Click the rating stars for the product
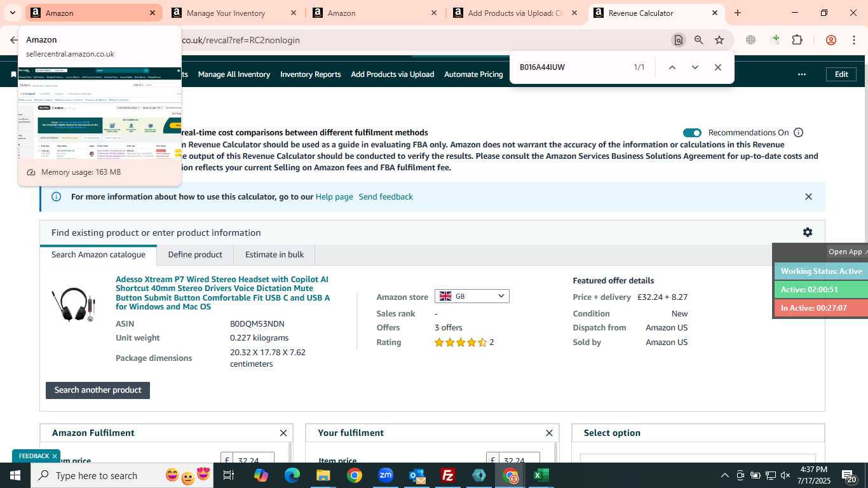 (x=461, y=342)
